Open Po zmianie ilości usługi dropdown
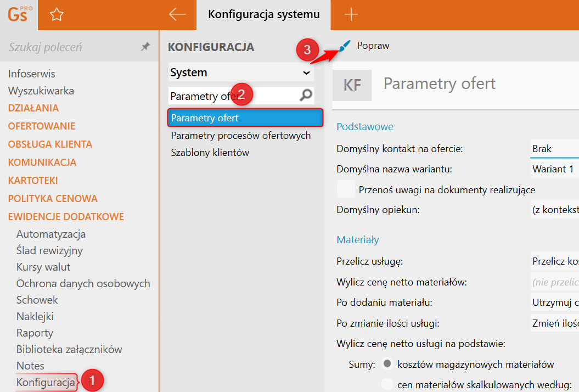The height and width of the screenshot is (392, 579). [x=555, y=323]
